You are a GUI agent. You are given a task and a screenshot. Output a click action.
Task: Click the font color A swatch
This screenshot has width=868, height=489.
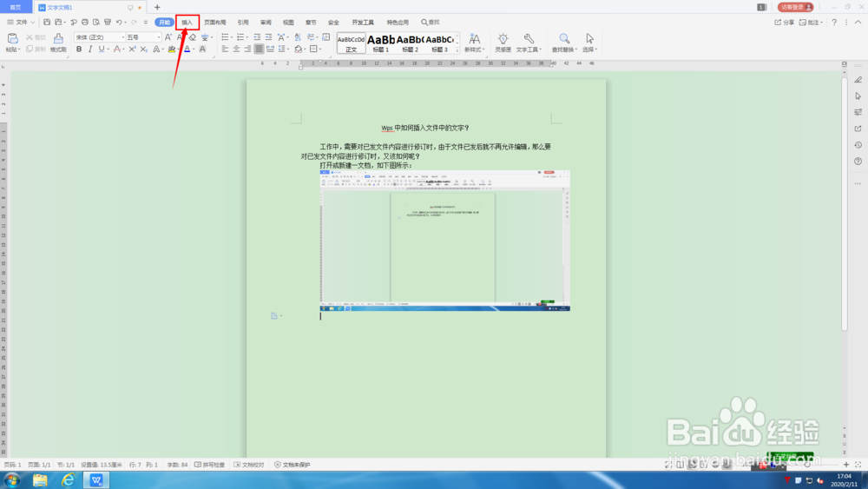[x=187, y=50]
